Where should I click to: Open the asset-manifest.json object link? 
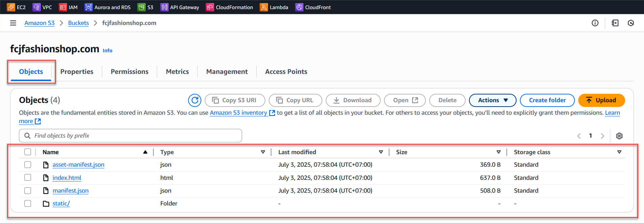click(x=78, y=165)
